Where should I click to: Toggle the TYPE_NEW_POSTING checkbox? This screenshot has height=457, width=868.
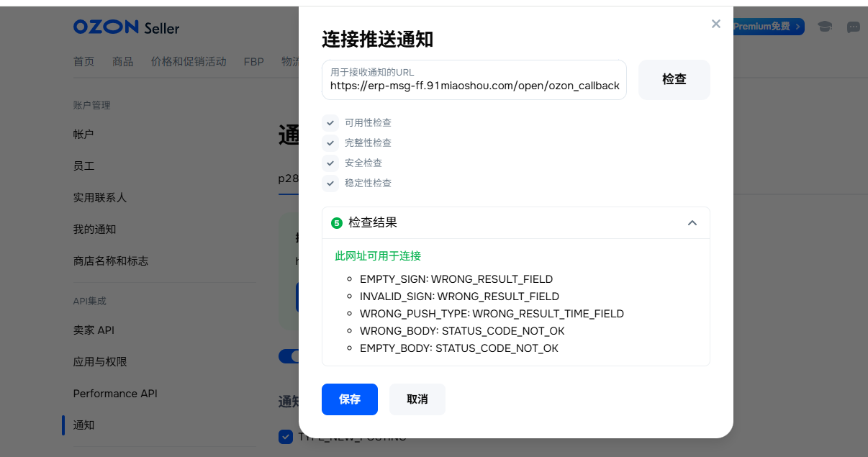click(286, 437)
